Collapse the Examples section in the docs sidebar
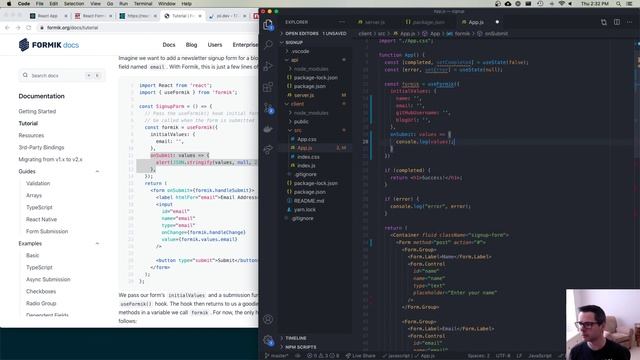 click(x=98, y=243)
